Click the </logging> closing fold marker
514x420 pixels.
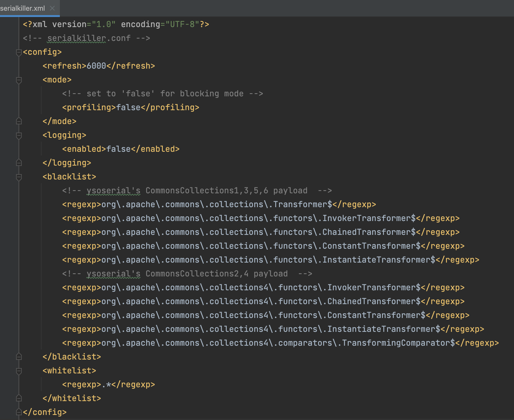tap(19, 163)
